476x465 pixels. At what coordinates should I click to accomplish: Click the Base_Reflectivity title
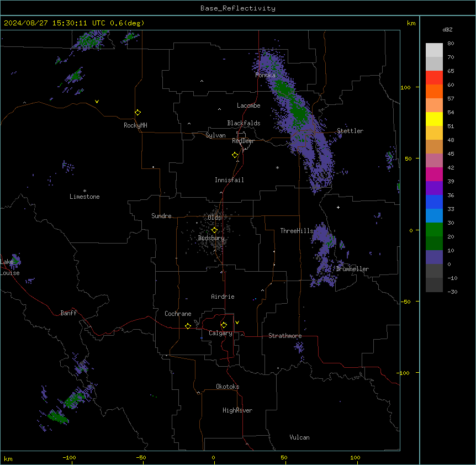238,8
